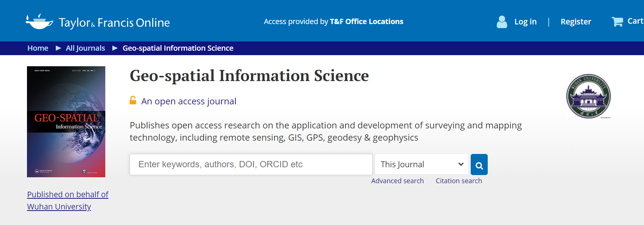The width and height of the screenshot is (644, 225).
Task: Click the Wuhan University crest logo
Action: [x=588, y=96]
